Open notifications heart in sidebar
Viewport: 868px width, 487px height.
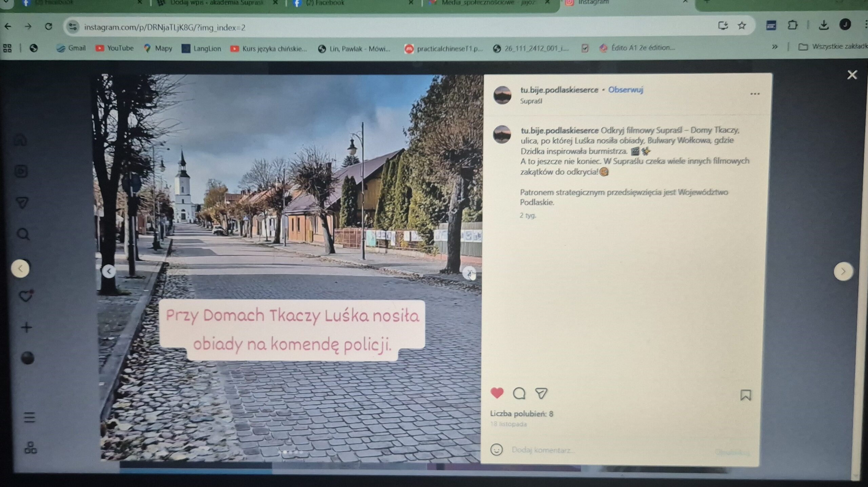pyautogui.click(x=25, y=296)
